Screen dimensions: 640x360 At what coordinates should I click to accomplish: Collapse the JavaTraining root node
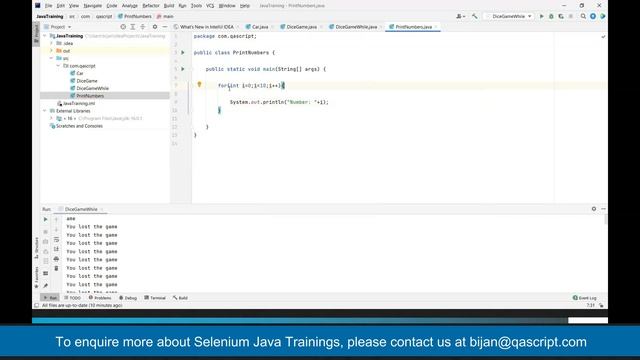pyautogui.click(x=44, y=36)
